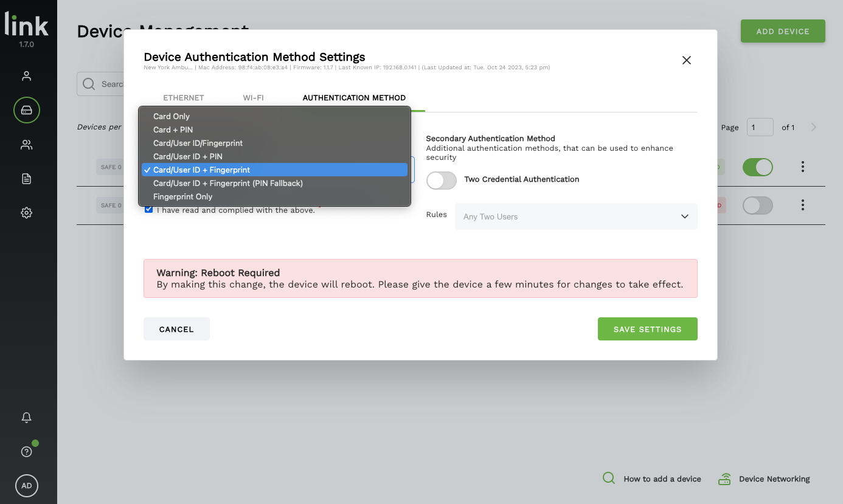Select Fingerprint Only from the list
This screenshot has width=843, height=504.
click(x=183, y=196)
